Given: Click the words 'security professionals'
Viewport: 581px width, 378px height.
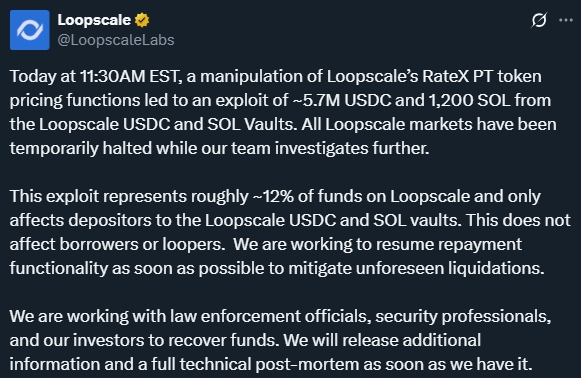Looking at the screenshot, I should pyautogui.click(x=463, y=316).
